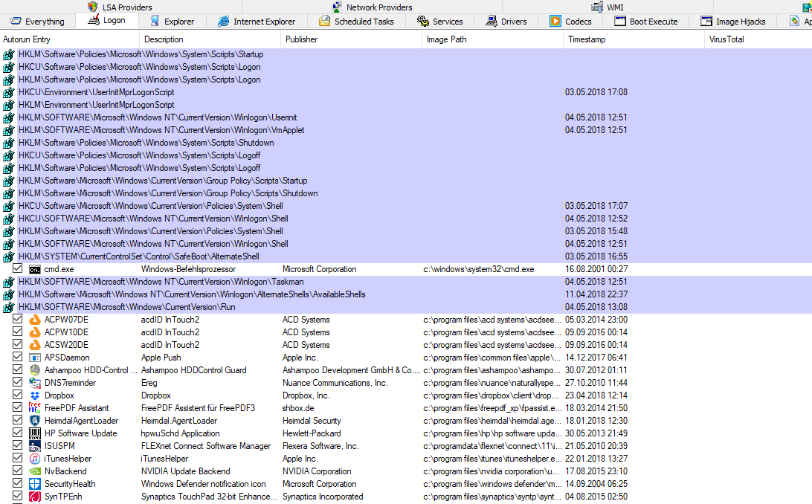Click 'Nuance Communications, Inc.' publisher cell

coord(335,383)
